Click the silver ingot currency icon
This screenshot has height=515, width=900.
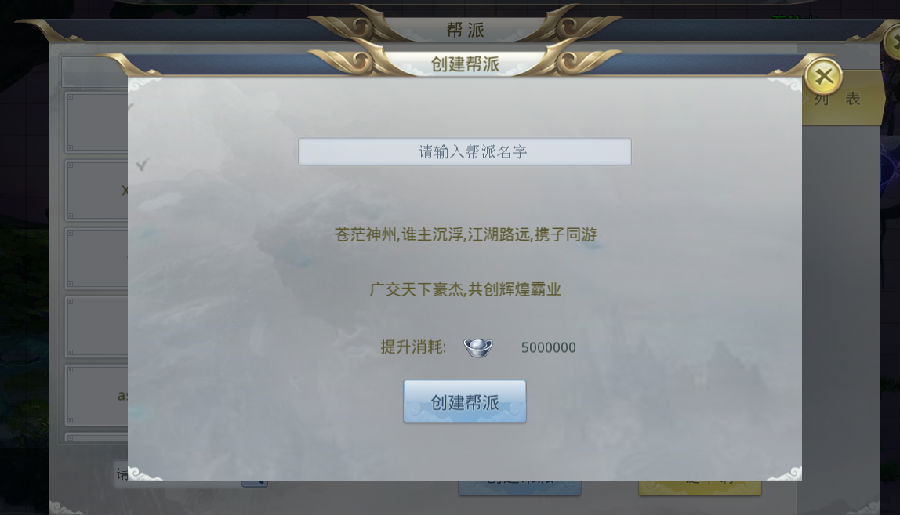478,347
